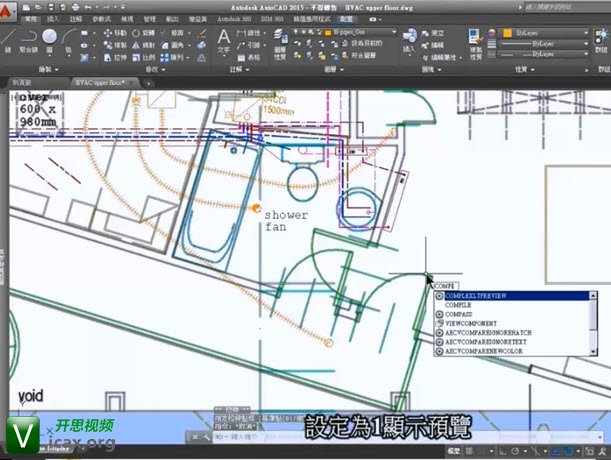Image resolution: width=611 pixels, height=460 pixels.
Task: Switch to the HVAC upper floor tab
Action: [x=100, y=82]
